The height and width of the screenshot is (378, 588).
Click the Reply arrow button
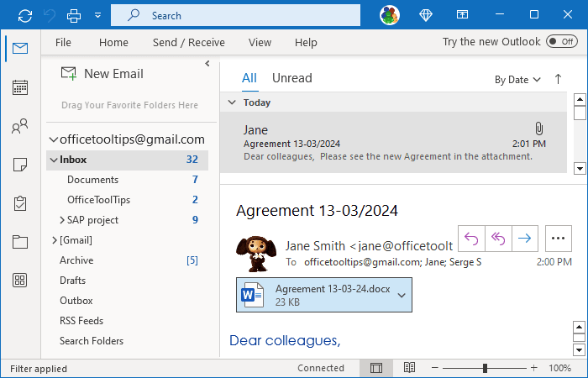tap(470, 239)
